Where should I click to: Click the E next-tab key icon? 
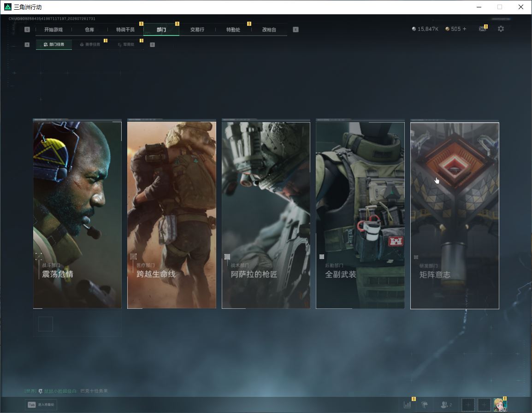click(x=296, y=29)
